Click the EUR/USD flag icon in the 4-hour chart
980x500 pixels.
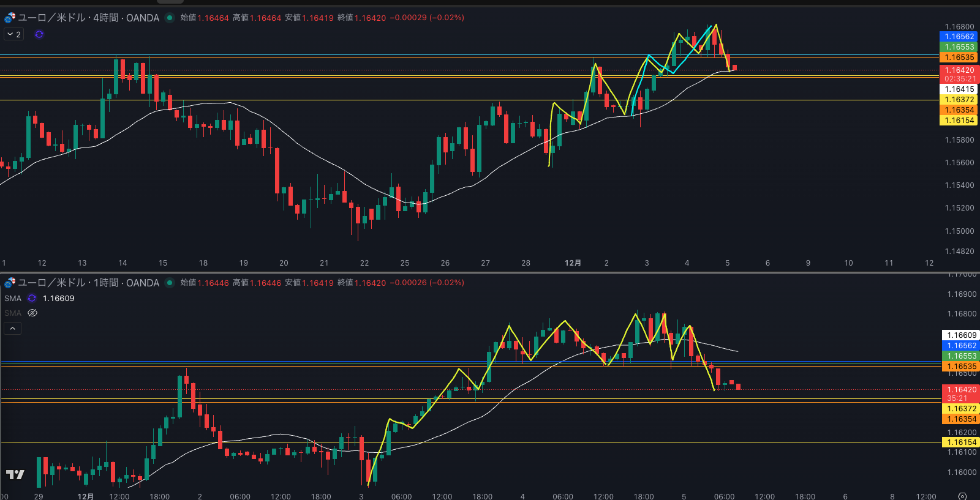click(x=10, y=18)
